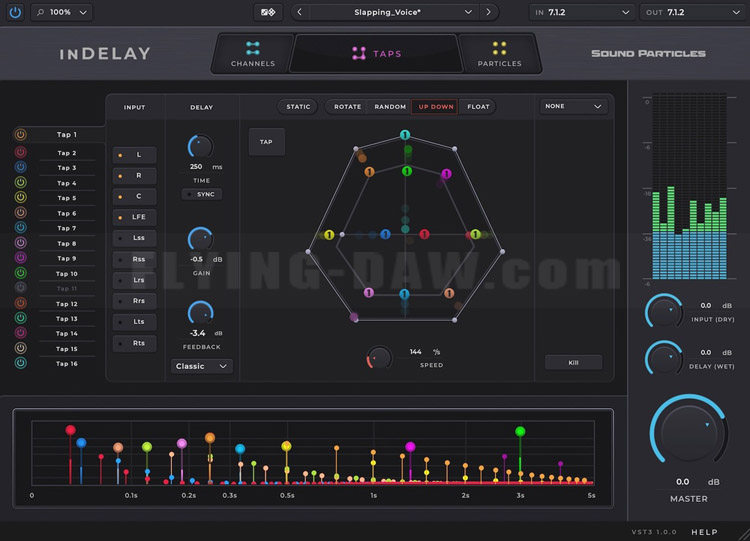
Task: Toggle power for Tap 12
Action: [x=20, y=303]
